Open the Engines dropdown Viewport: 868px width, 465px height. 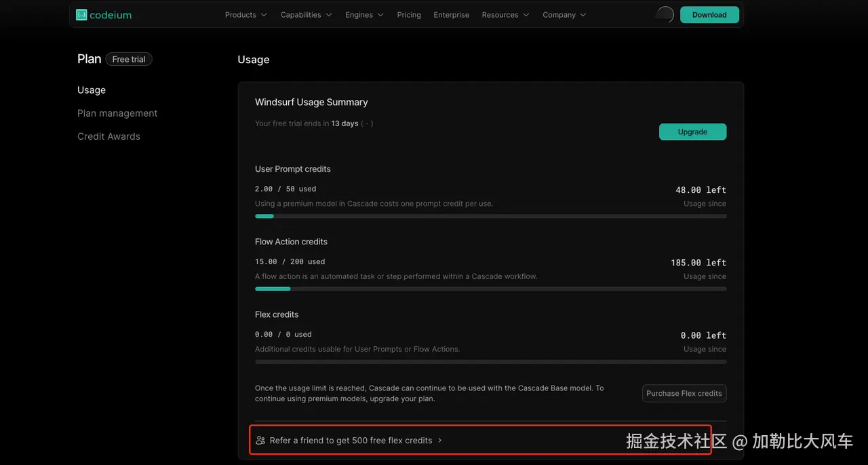[364, 14]
